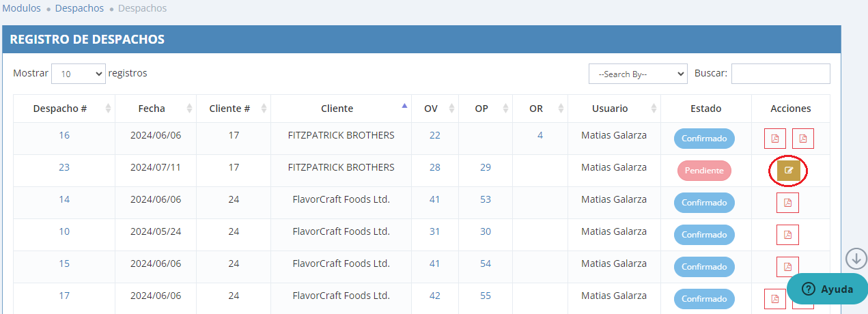The image size is (868, 314).
Task: Expand the Search By dropdown
Action: pos(637,74)
